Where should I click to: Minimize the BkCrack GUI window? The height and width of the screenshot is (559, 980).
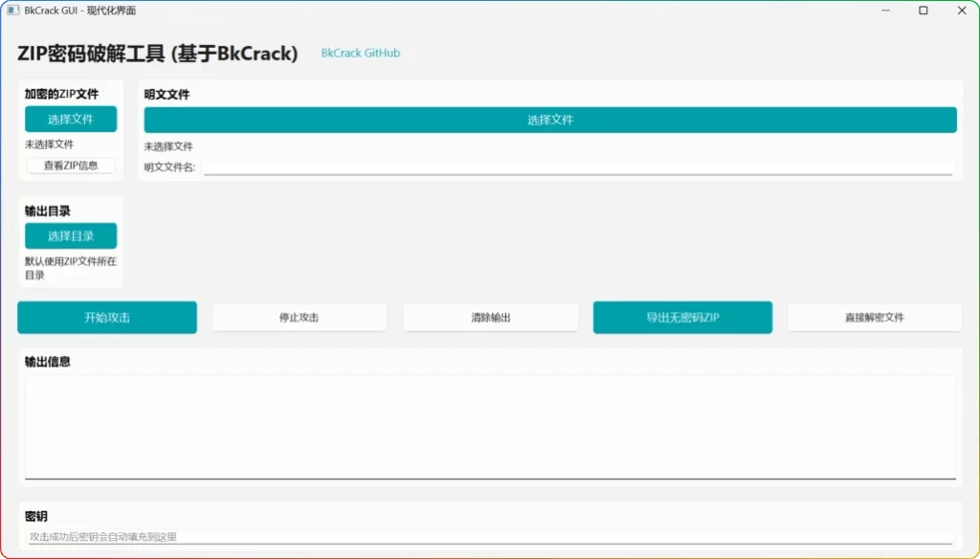[x=885, y=11]
